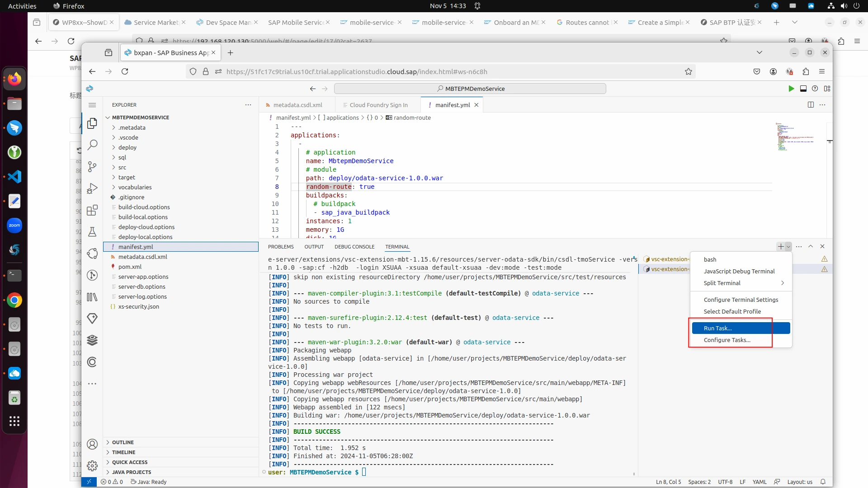Choose bash from terminal menu
The width and height of the screenshot is (868, 488).
pyautogui.click(x=741, y=259)
